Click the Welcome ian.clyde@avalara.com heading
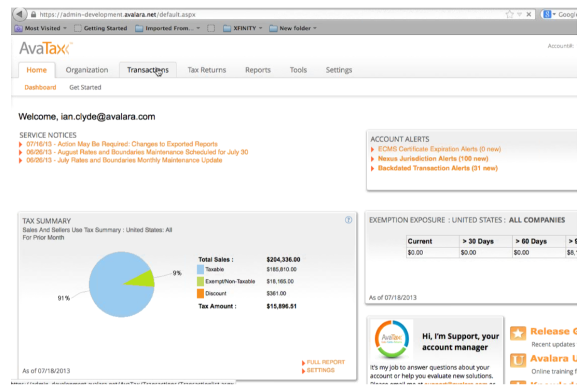The width and height of the screenshot is (588, 392). [87, 117]
